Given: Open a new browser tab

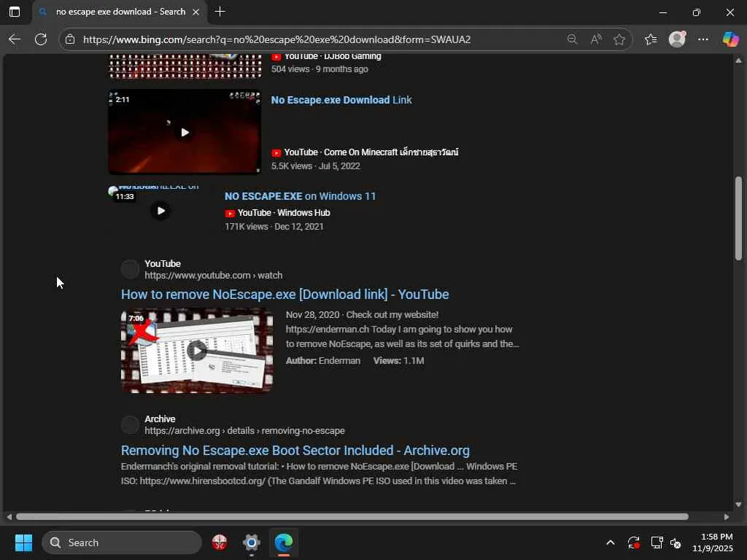Looking at the screenshot, I should pos(220,12).
